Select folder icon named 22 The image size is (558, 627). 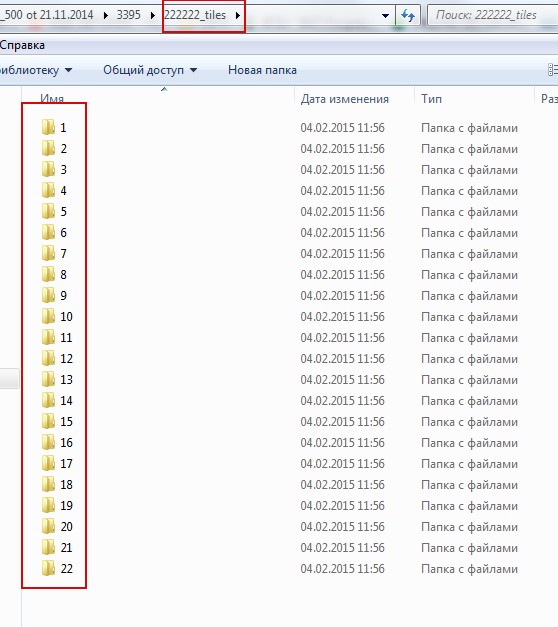[x=48, y=568]
